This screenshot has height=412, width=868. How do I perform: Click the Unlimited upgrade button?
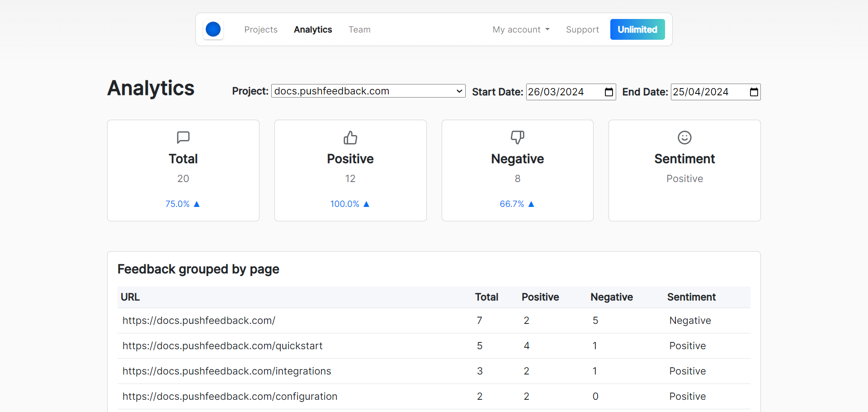pyautogui.click(x=637, y=29)
